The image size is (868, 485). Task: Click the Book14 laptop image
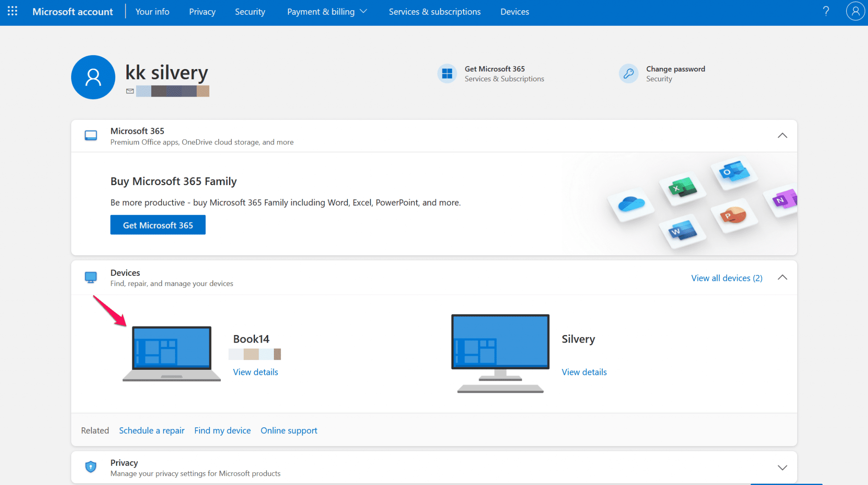[x=172, y=353]
